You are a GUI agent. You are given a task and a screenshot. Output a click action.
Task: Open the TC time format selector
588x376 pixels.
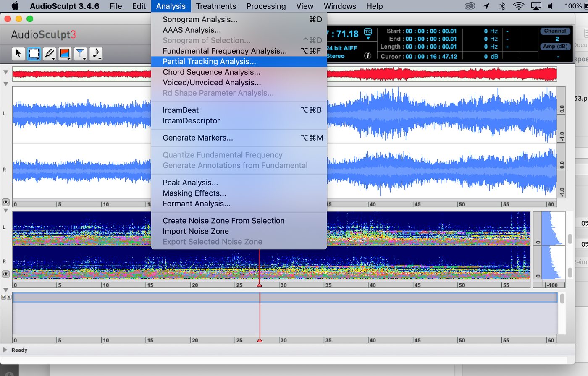tap(368, 33)
